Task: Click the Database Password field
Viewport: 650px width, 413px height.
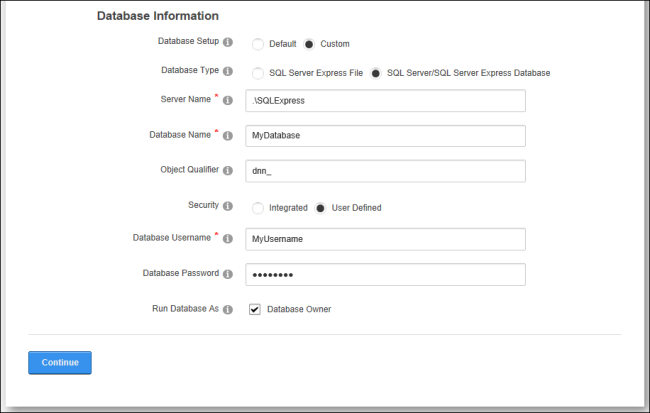Action: coord(386,275)
